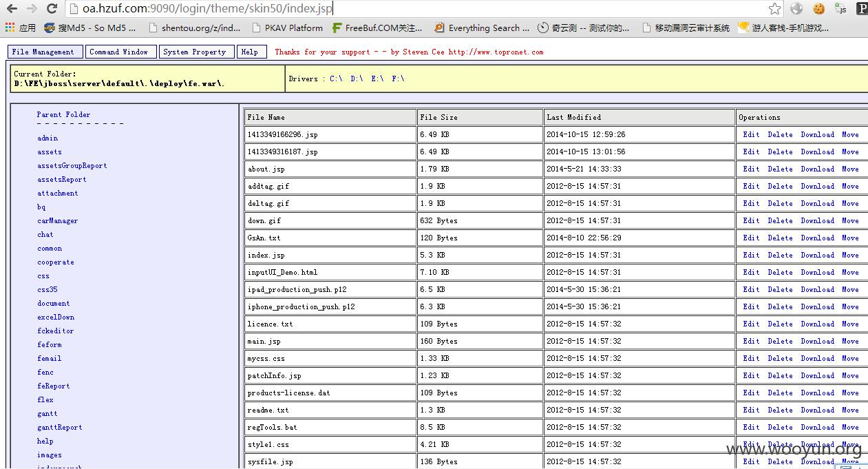The image size is (868, 469).
Task: Edit the index.jsp file
Action: 751,256
